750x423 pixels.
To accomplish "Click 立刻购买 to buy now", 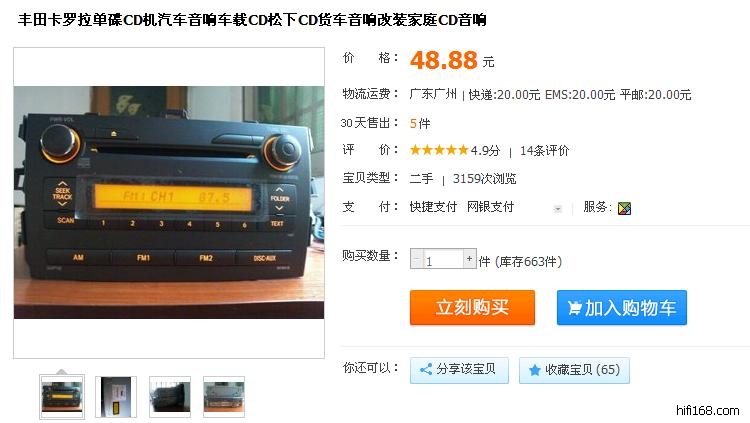I will pyautogui.click(x=472, y=307).
